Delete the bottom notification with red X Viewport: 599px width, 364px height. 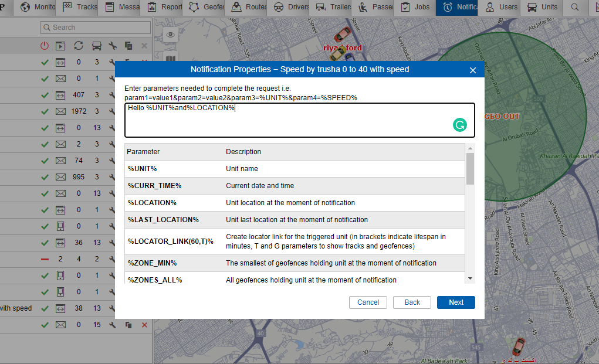(x=144, y=325)
